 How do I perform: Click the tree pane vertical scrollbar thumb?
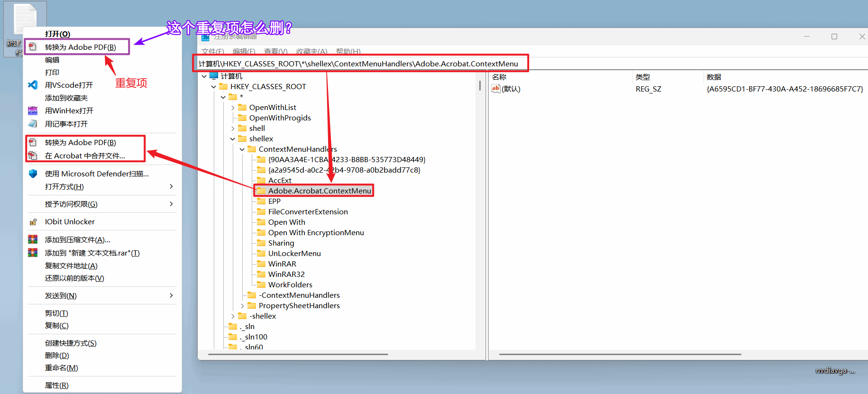pos(480,85)
